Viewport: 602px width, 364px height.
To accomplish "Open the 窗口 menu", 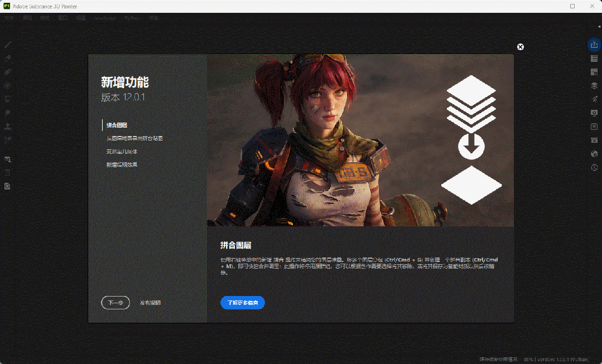I will 62,18.
